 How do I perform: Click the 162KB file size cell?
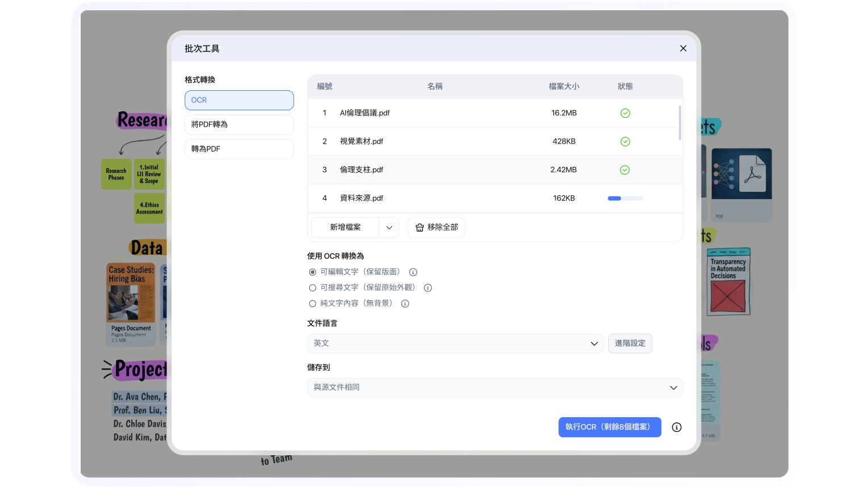[564, 198]
